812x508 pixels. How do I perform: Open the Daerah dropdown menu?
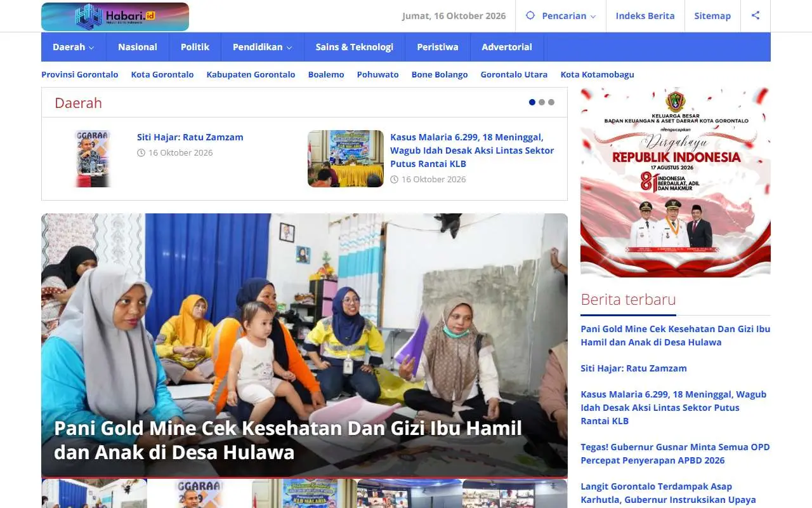click(74, 47)
